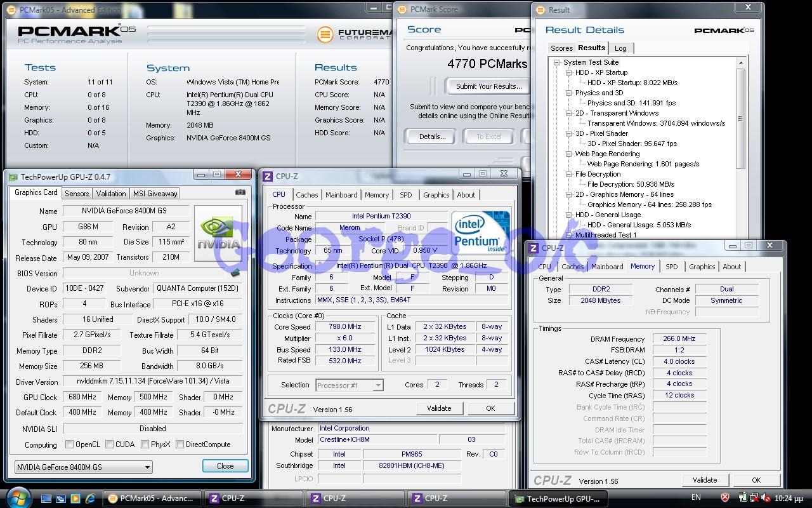Click title icon of CPU-Z Memory window
812x508 pixels.
coord(534,248)
